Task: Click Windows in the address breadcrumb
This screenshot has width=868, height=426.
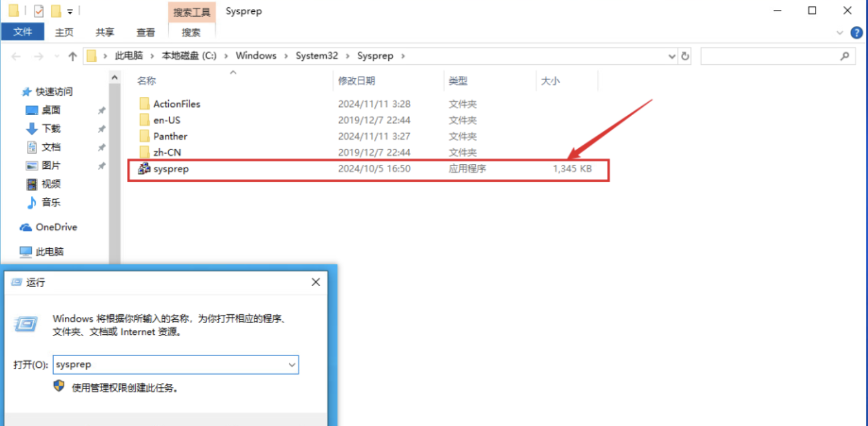Action: 256,56
